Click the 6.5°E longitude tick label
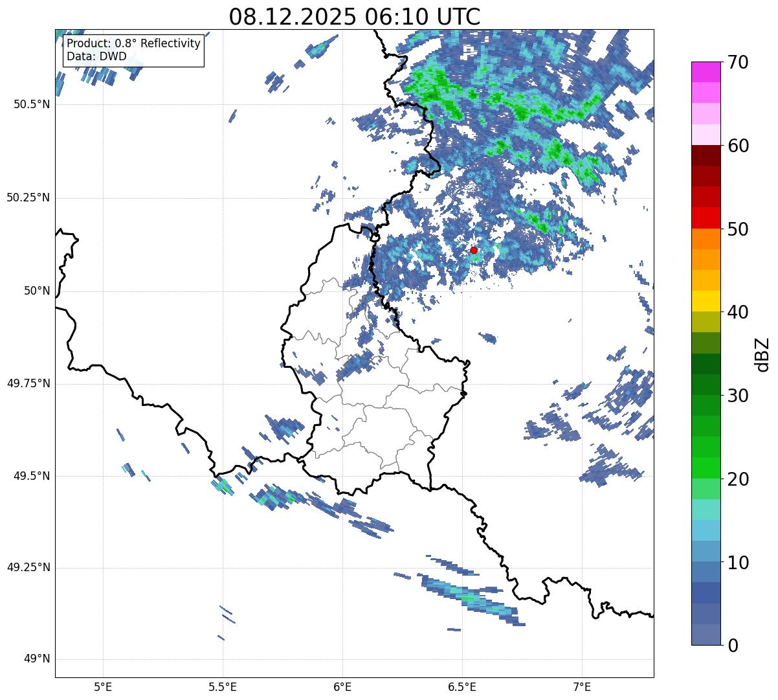Viewport: 778px width, 700px height. pyautogui.click(x=462, y=686)
